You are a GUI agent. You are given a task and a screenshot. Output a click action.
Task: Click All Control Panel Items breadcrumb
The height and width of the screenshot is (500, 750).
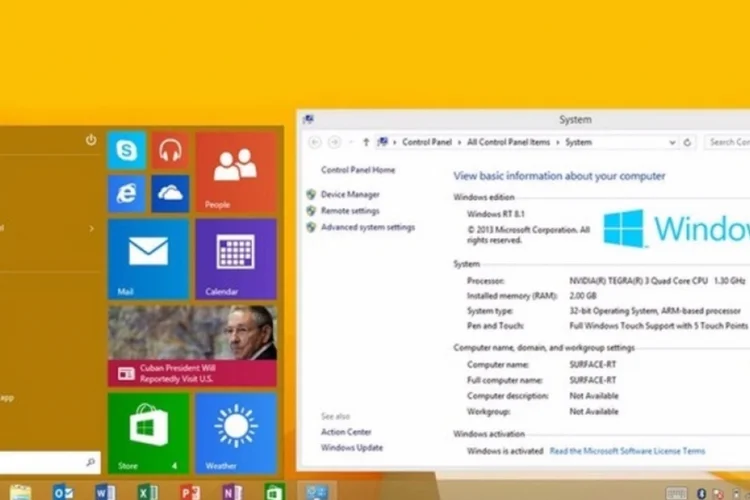[508, 142]
